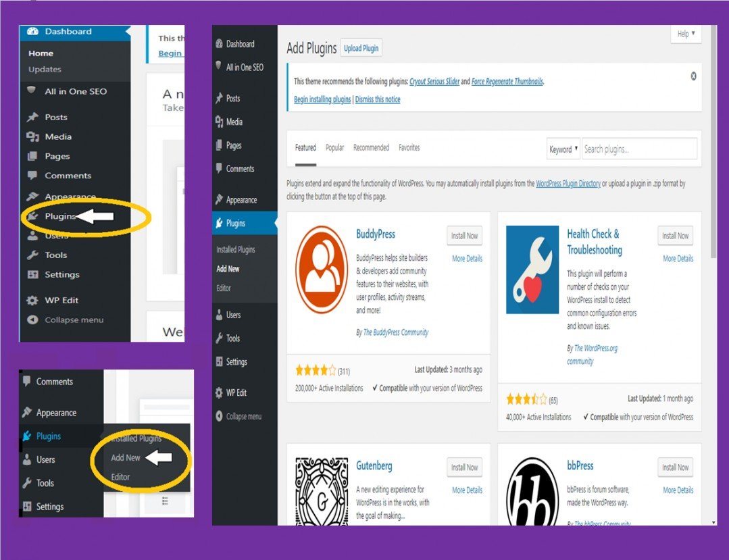Select Add New in bottom-left flyout menu
Screen dimensions: 729x560
pos(126,458)
